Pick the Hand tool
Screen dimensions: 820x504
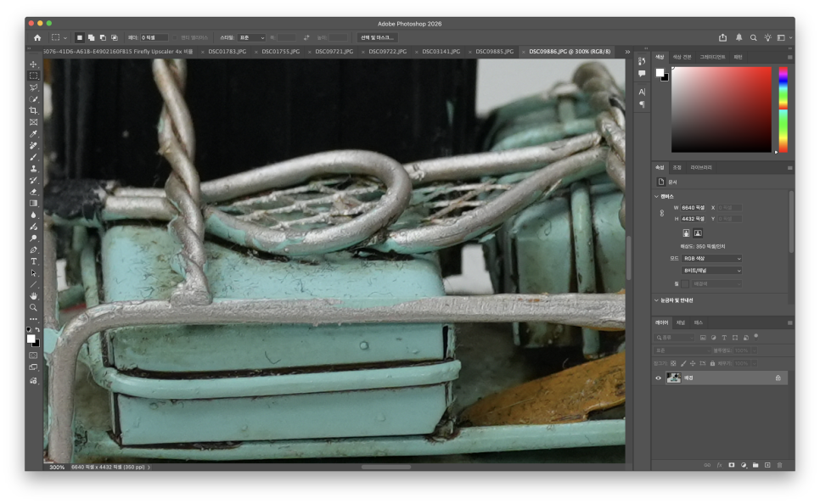point(33,296)
